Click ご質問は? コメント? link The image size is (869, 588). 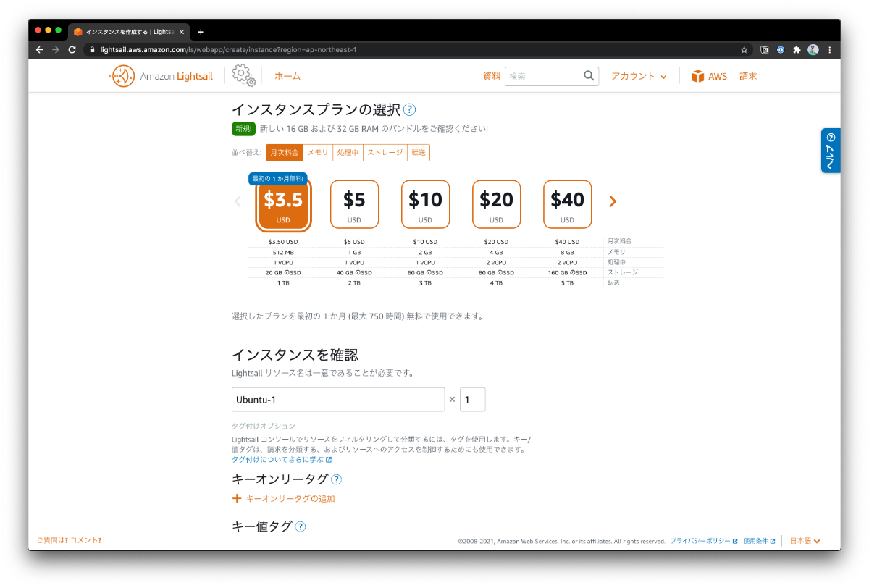(x=70, y=540)
